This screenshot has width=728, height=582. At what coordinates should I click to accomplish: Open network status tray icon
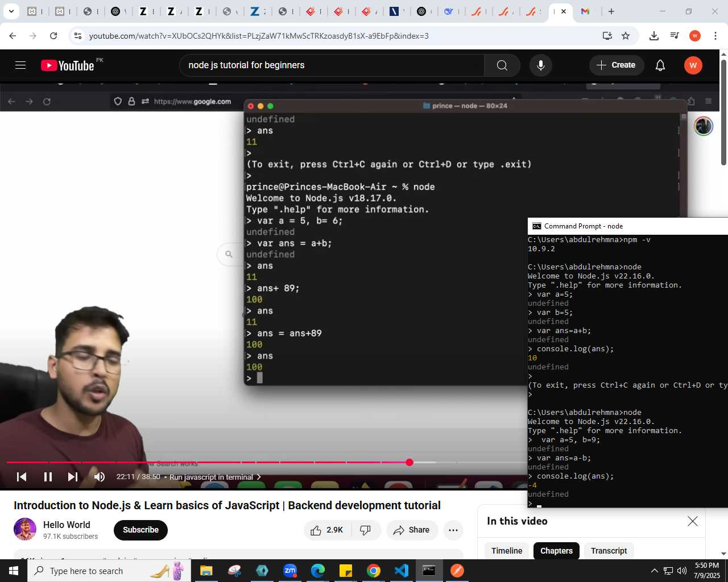pyautogui.click(x=668, y=571)
